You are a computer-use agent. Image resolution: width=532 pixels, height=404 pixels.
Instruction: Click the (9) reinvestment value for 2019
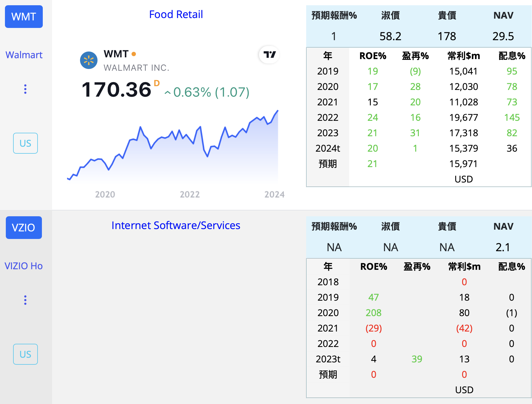click(415, 71)
